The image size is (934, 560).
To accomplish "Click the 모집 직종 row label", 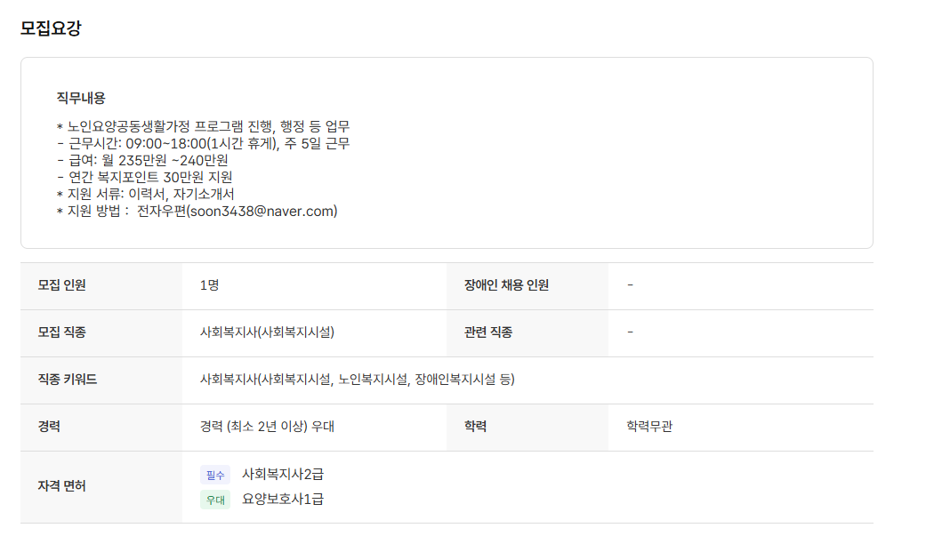I will 62,332.
